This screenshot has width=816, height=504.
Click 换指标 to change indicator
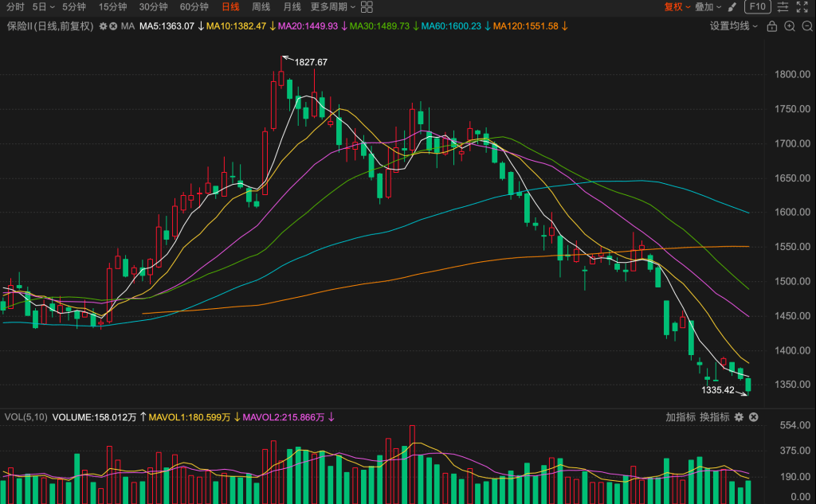715,417
